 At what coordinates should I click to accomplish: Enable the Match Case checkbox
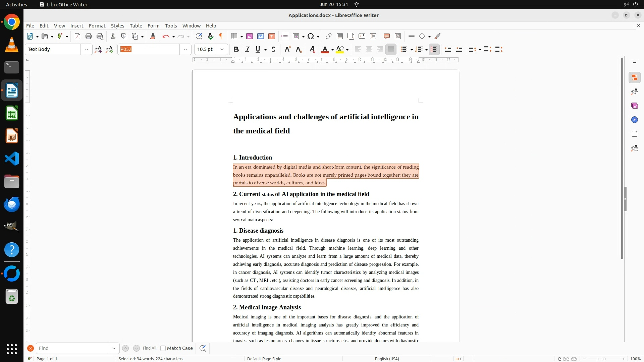click(163, 348)
